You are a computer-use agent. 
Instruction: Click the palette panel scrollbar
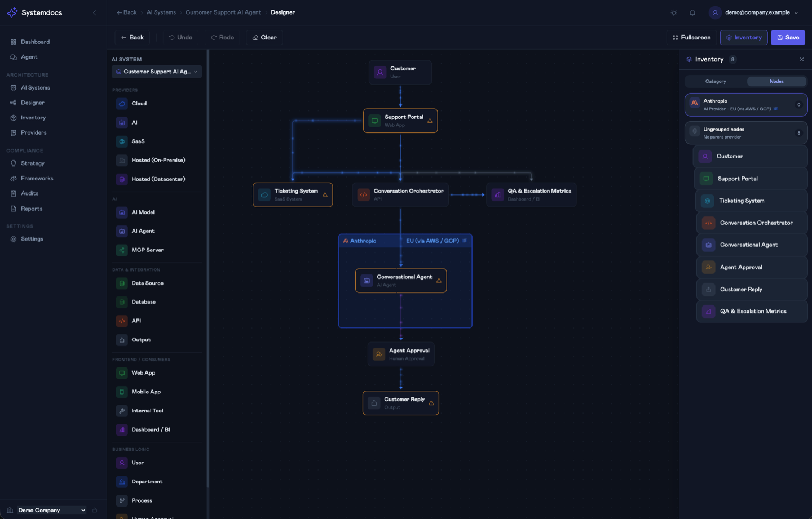coord(208,268)
